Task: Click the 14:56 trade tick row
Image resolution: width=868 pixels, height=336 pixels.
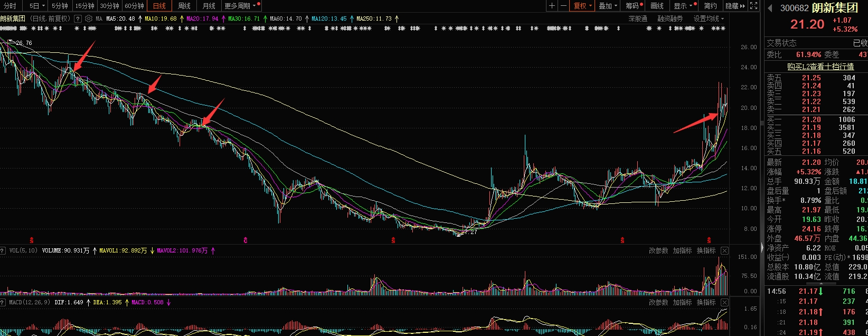Action: coord(816,291)
